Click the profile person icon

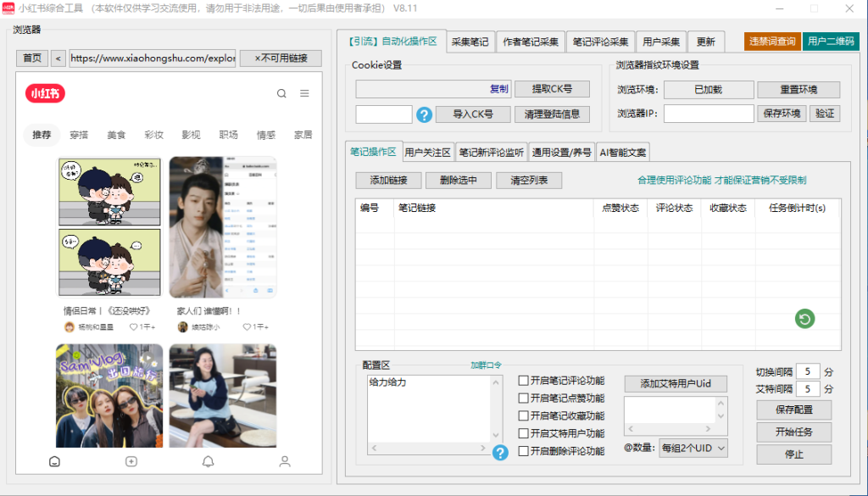[x=282, y=461]
